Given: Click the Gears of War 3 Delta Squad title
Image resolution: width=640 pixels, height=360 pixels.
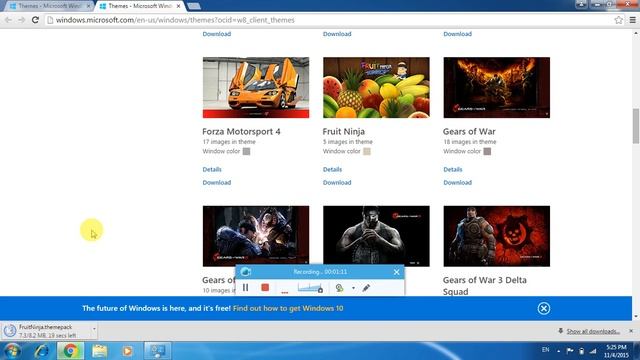Looking at the screenshot, I should (484, 286).
